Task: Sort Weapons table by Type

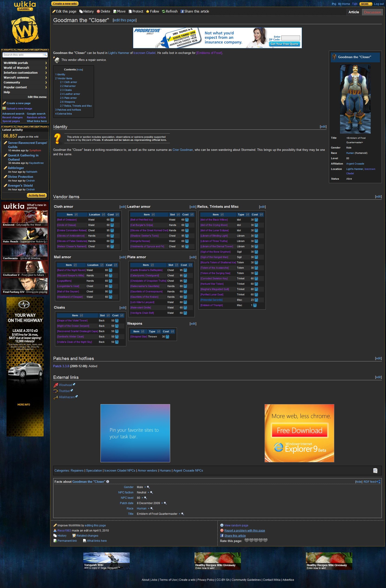Action: coord(159,331)
